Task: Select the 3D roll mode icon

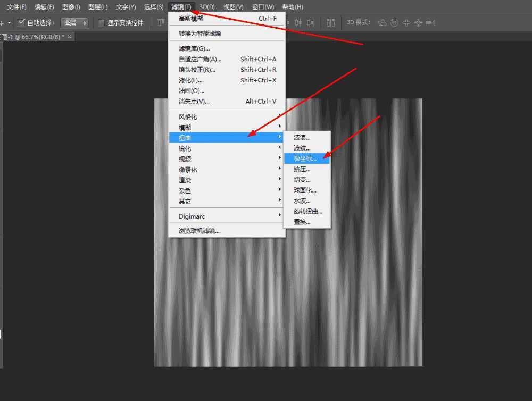Action: pyautogui.click(x=394, y=22)
